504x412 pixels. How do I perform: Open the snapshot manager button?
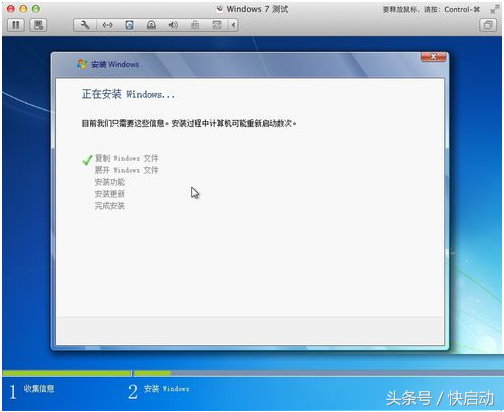click(38, 25)
